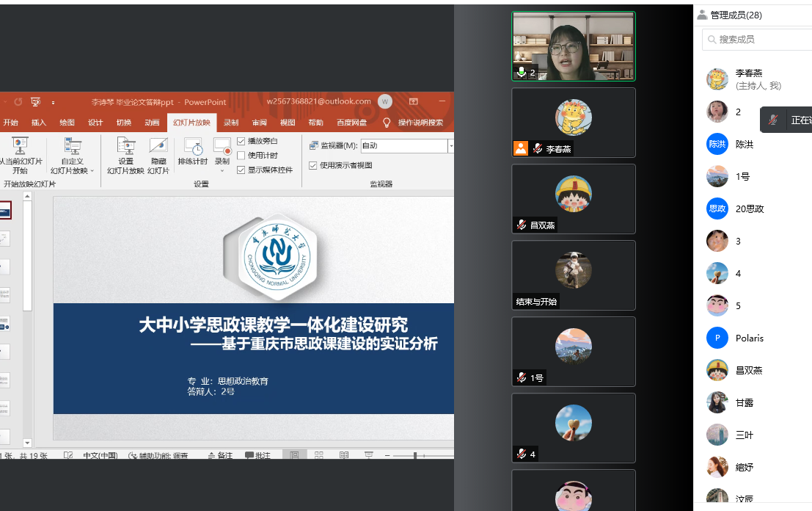Click the user account avatar in title bar
Viewport: 812px width, 511px height.
(x=385, y=102)
